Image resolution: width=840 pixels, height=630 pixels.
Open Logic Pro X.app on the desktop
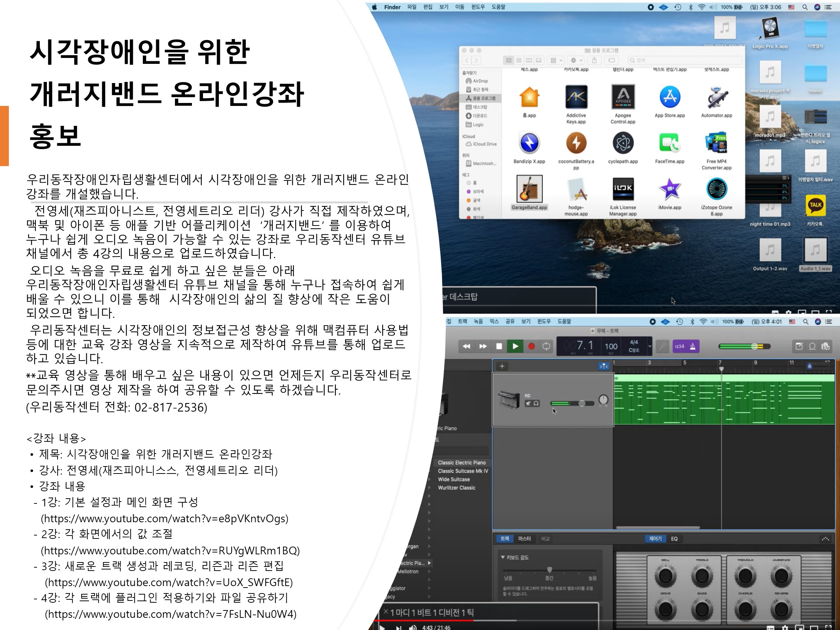(770, 28)
